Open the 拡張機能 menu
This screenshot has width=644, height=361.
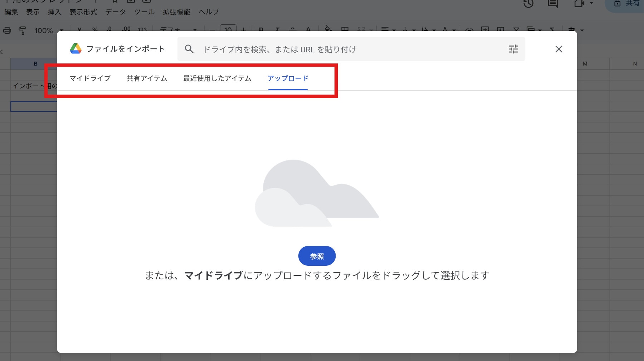[x=176, y=12]
